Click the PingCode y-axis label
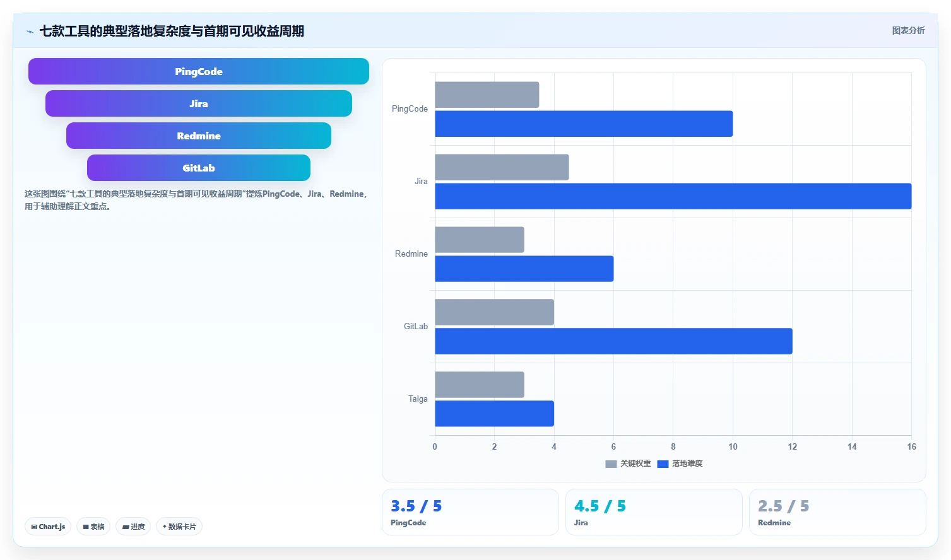 click(x=410, y=108)
